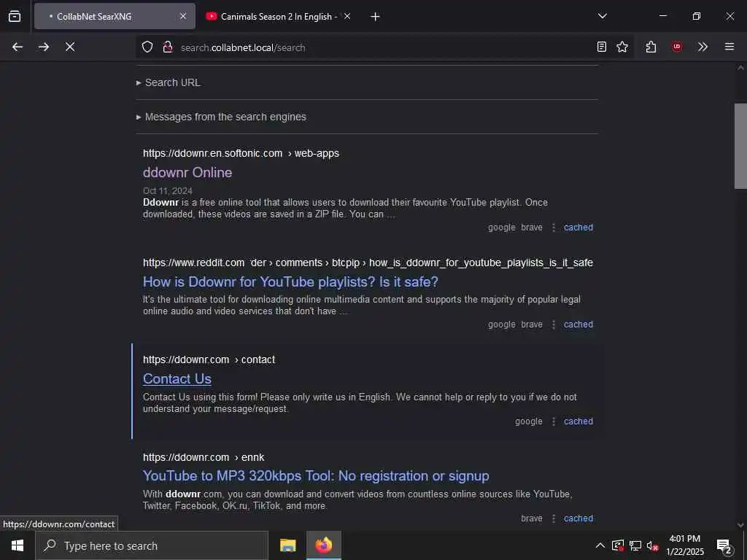This screenshot has width=747, height=560.
Task: Click ddownr.com ennk URL text
Action: tap(204, 457)
